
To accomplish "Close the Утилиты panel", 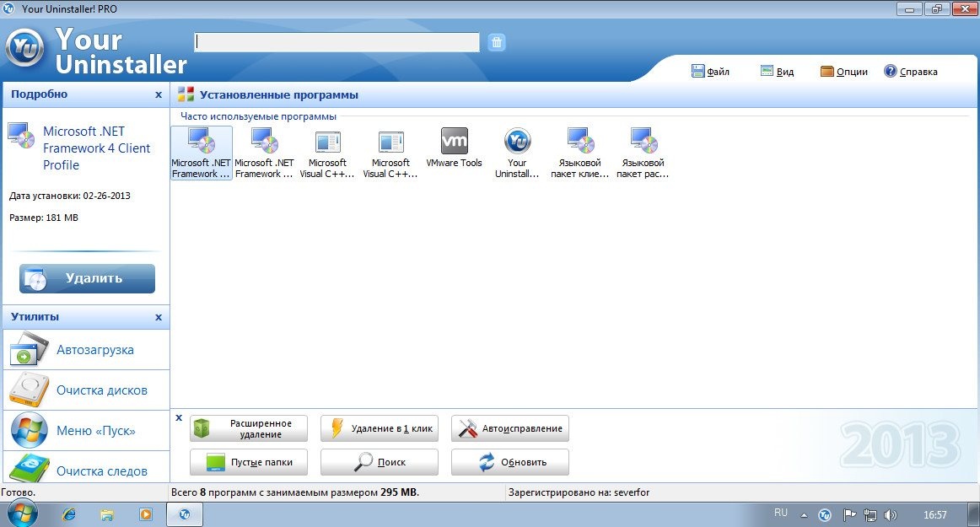I will pos(158,318).
